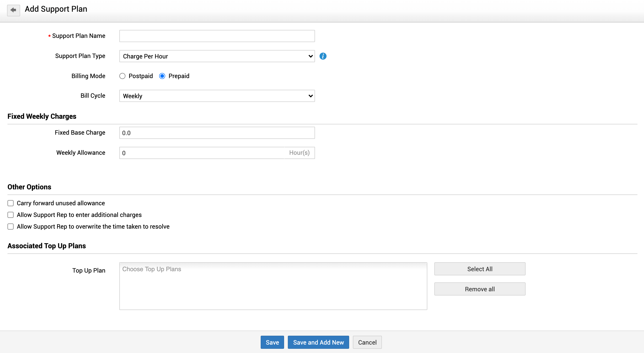Select the Postpaid billing mode

pos(122,76)
